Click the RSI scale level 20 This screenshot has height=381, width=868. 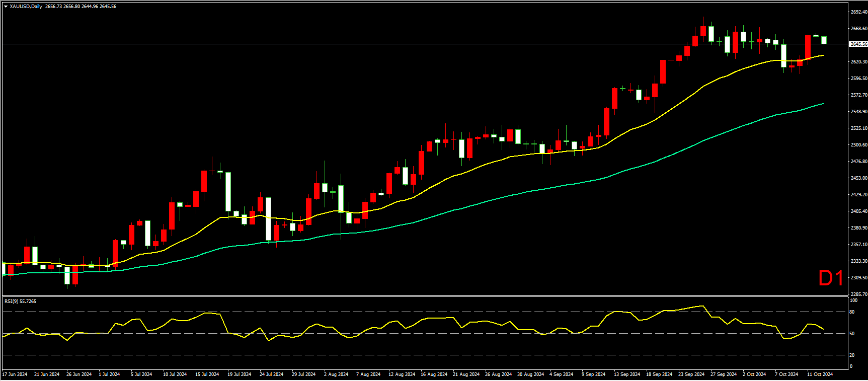(x=852, y=355)
